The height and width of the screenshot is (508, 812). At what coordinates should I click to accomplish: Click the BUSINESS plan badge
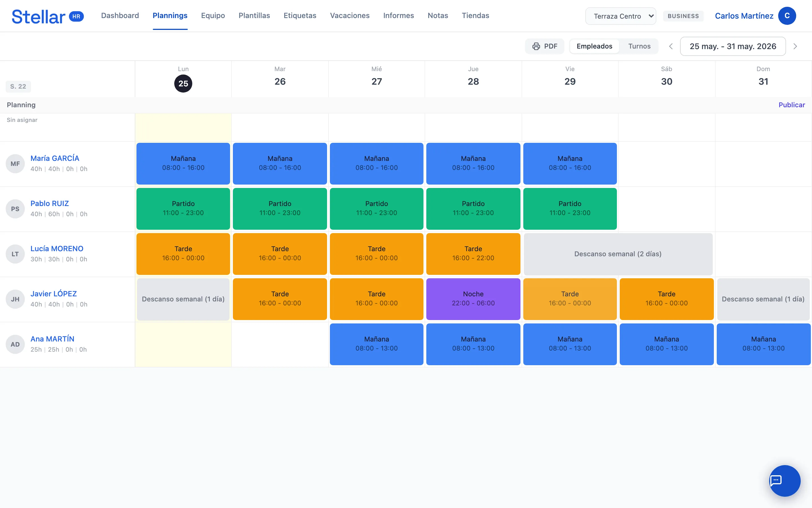coord(683,16)
